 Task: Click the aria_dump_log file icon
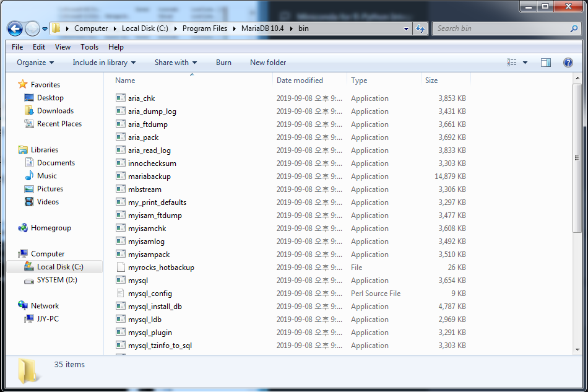pos(120,111)
